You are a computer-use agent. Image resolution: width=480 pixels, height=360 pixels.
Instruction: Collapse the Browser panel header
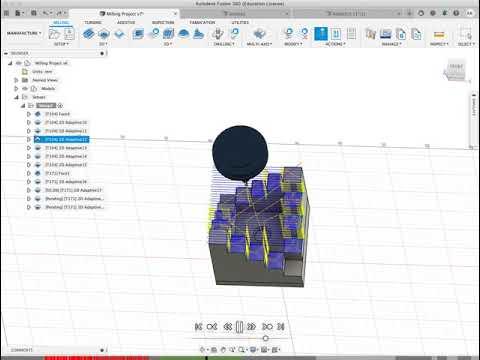click(x=5, y=53)
